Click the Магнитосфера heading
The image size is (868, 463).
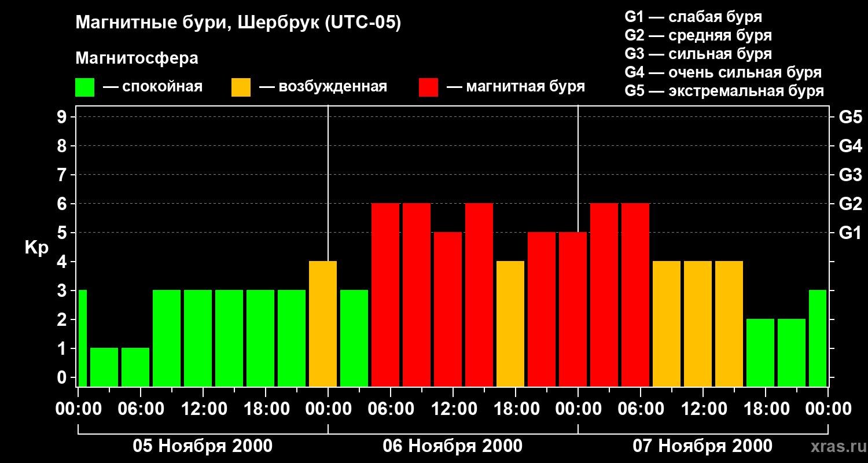(x=137, y=58)
